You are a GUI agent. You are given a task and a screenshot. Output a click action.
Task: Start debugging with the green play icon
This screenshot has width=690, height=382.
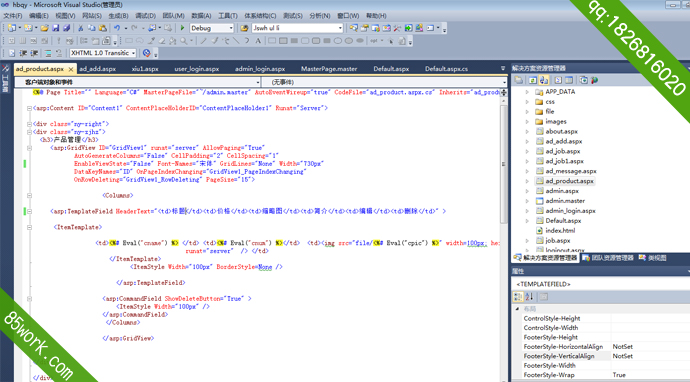[182, 28]
